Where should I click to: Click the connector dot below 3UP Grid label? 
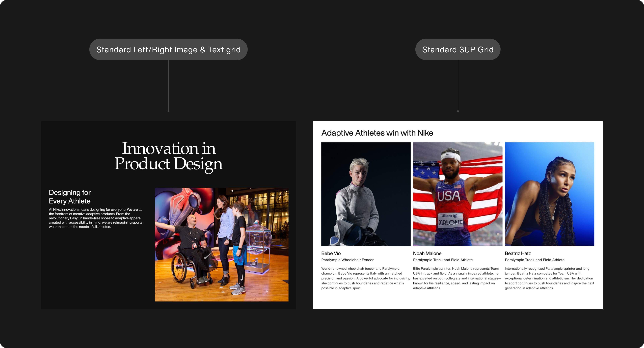[x=458, y=111]
